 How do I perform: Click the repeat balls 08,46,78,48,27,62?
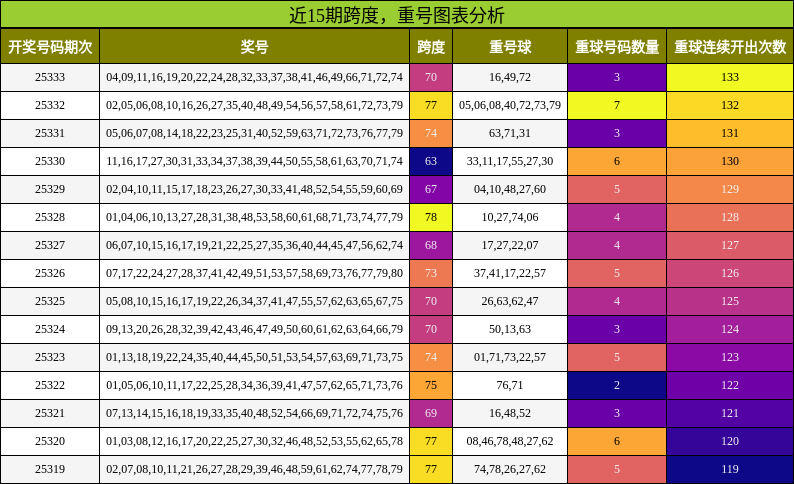pyautogui.click(x=510, y=441)
